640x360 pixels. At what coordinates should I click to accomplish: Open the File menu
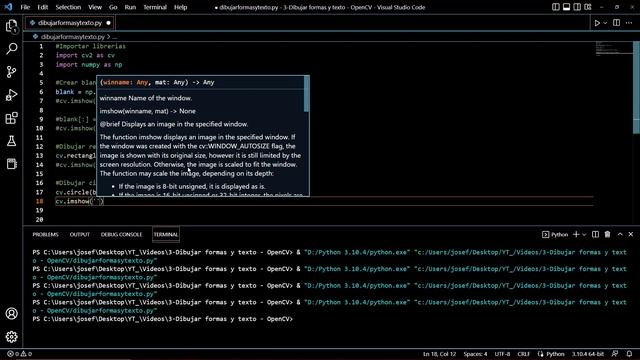(x=25, y=7)
